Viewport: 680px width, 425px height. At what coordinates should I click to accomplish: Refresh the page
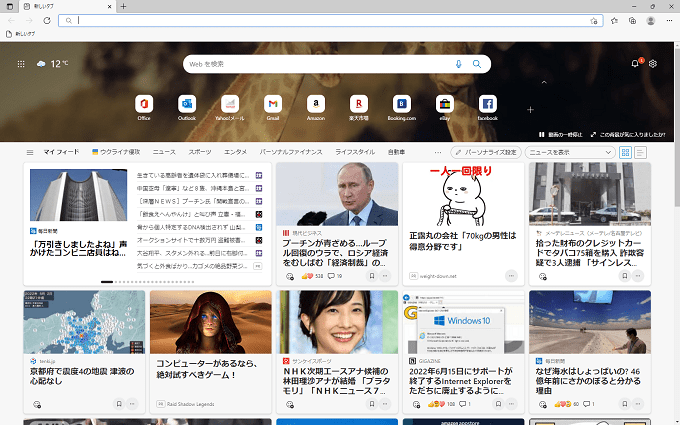[47, 20]
